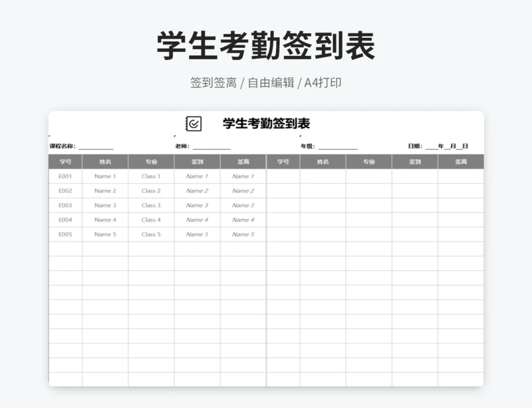Click the 课程名称: label
The height and width of the screenshot is (408, 532).
point(63,146)
